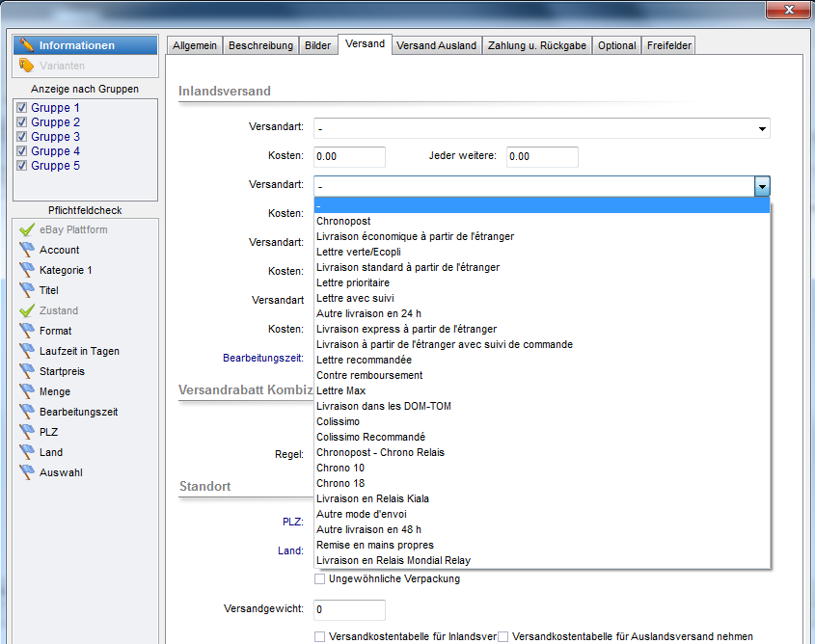Click the Jeder weitere cost field
This screenshot has width=815, height=644.
pos(541,156)
